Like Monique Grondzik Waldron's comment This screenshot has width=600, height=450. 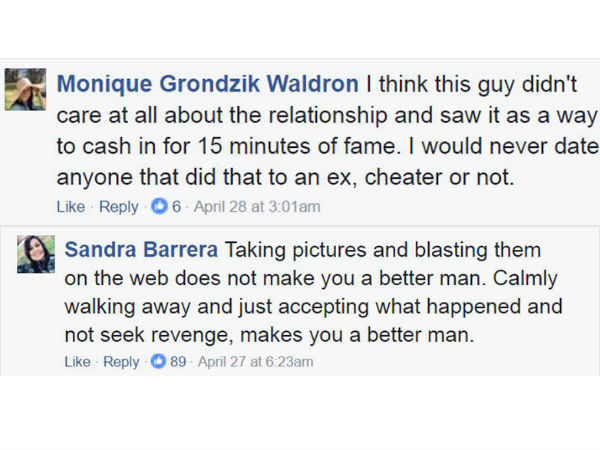point(71,207)
